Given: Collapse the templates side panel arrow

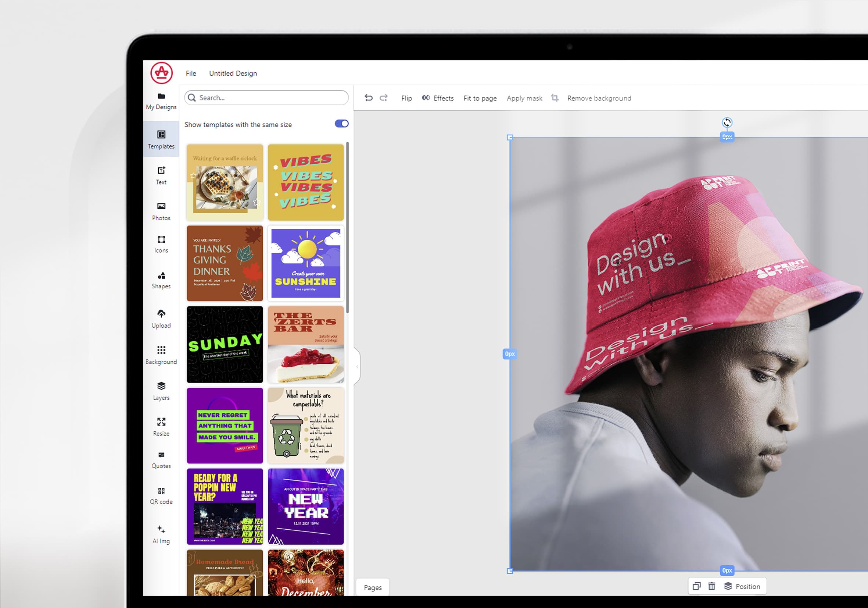Looking at the screenshot, I should (357, 367).
